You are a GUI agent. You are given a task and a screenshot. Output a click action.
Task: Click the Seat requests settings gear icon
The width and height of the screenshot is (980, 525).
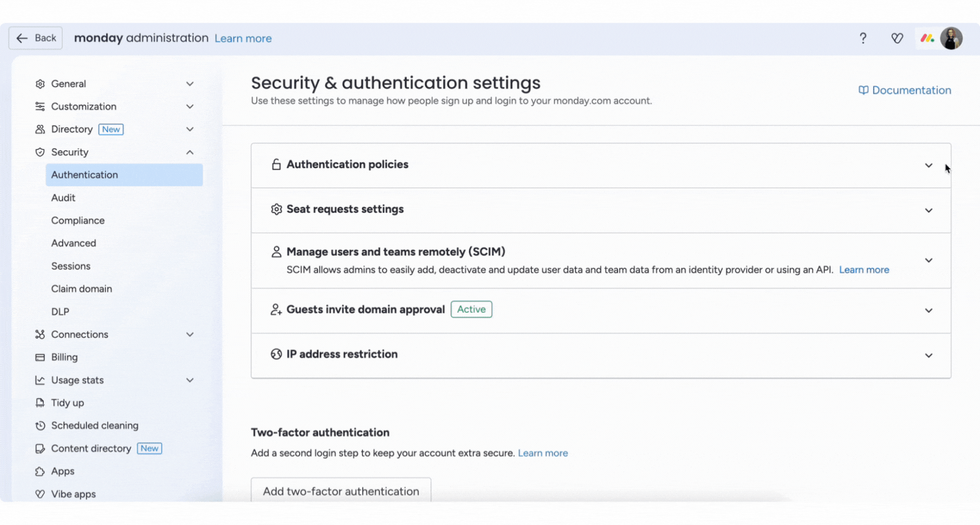pos(276,209)
